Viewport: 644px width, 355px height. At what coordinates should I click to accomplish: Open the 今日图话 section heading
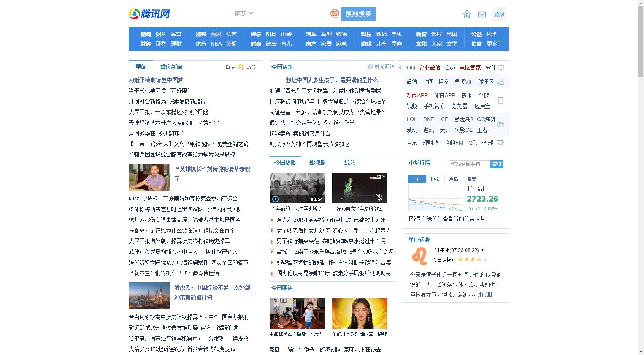click(282, 288)
